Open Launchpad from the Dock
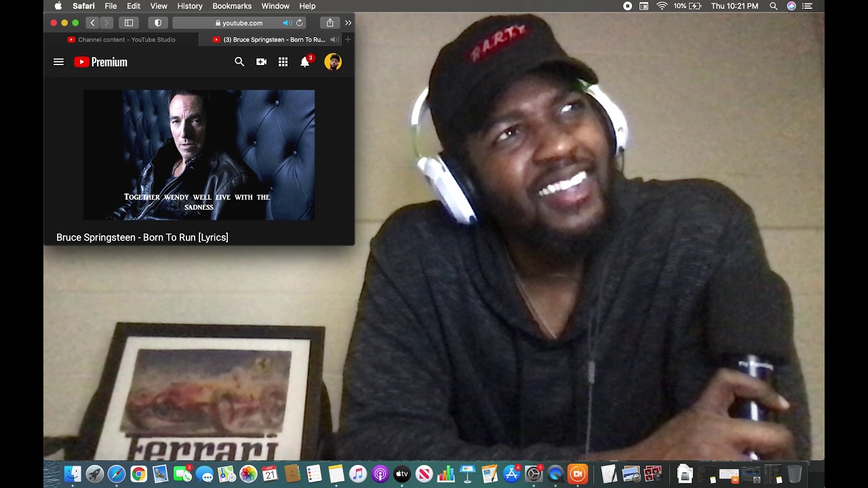The height and width of the screenshot is (488, 868). [x=95, y=474]
